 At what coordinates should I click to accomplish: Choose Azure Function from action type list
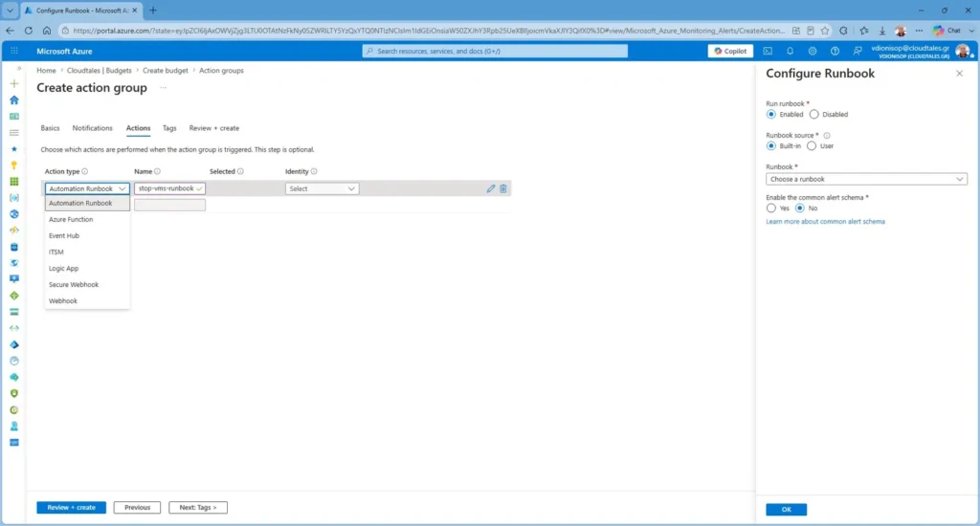coord(87,219)
